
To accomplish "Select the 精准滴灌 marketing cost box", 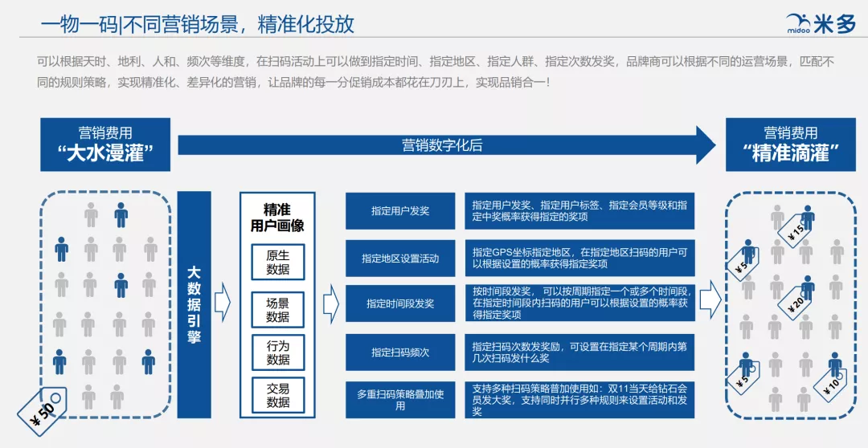I will (x=791, y=145).
